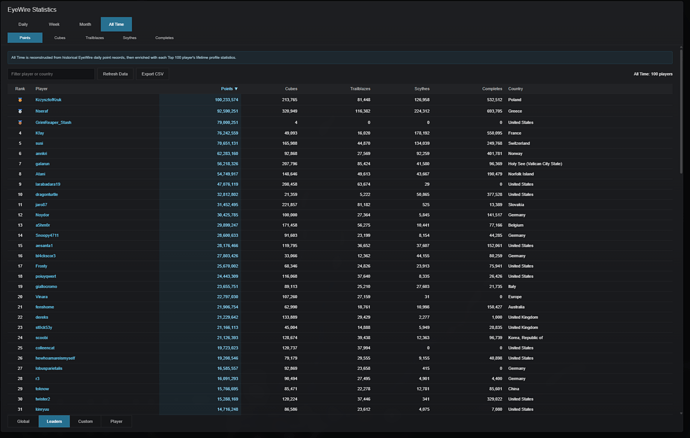690x438 pixels.
Task: Click the Switzerland country cell
Action: 519,143
